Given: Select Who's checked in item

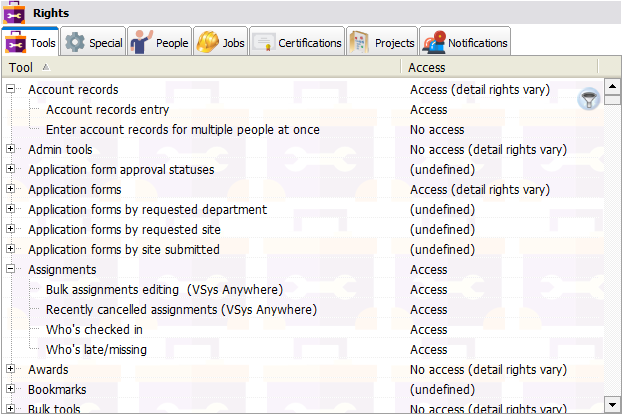Looking at the screenshot, I should pyautogui.click(x=94, y=330).
